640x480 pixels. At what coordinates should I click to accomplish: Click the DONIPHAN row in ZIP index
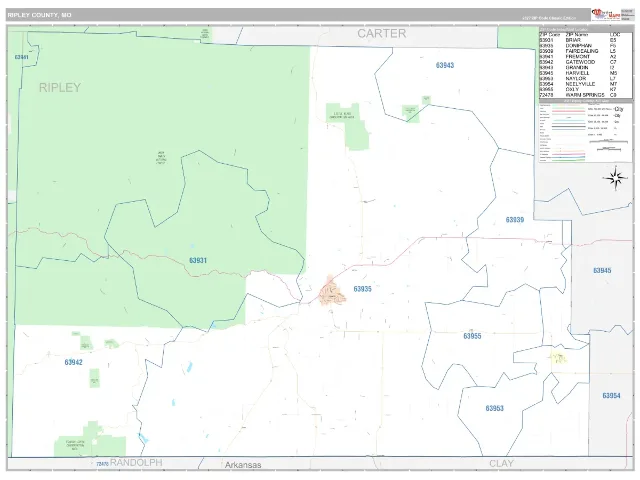point(579,46)
